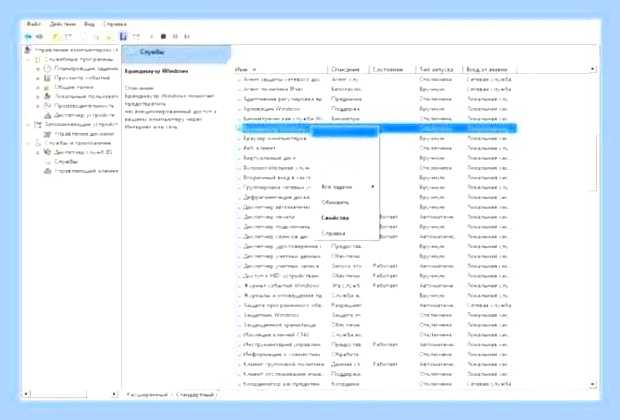This screenshot has width=620, height=420.
Task: Sort by the Состояние column header
Action: tap(392, 69)
